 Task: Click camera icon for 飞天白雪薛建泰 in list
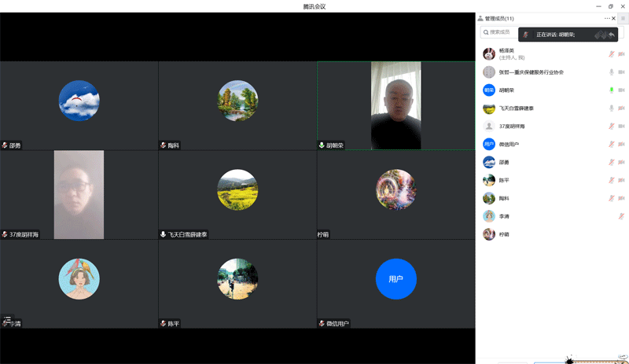point(621,108)
